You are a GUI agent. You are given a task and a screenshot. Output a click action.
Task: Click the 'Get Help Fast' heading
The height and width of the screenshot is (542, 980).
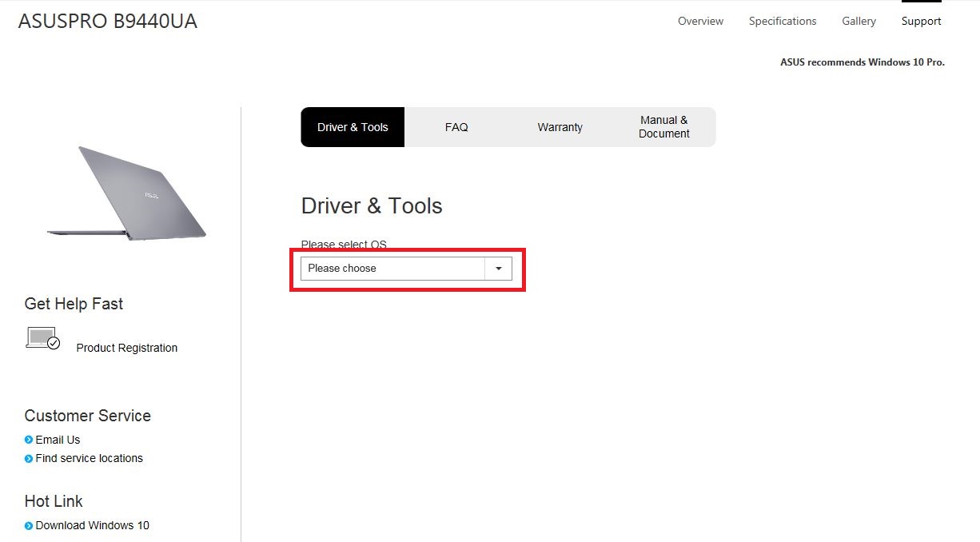tap(74, 304)
